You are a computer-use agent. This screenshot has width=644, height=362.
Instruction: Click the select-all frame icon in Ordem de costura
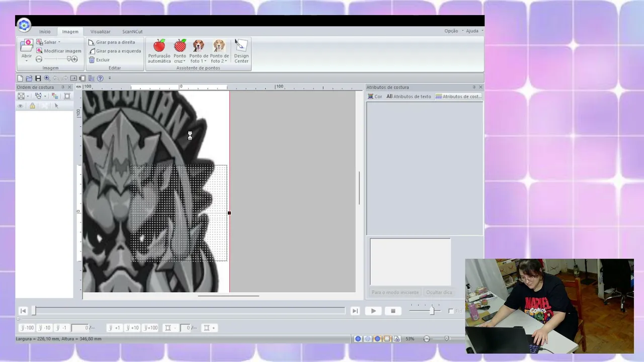(21, 96)
